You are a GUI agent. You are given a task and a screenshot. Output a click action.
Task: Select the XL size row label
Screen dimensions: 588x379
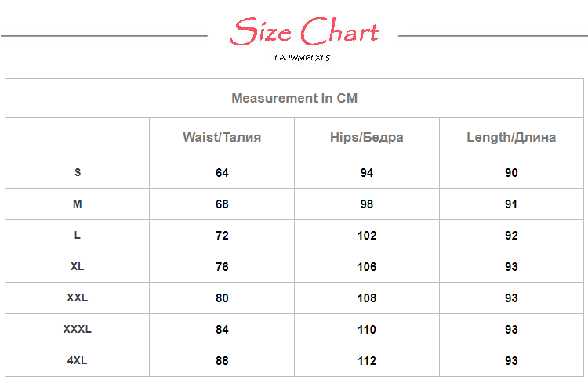tap(78, 266)
